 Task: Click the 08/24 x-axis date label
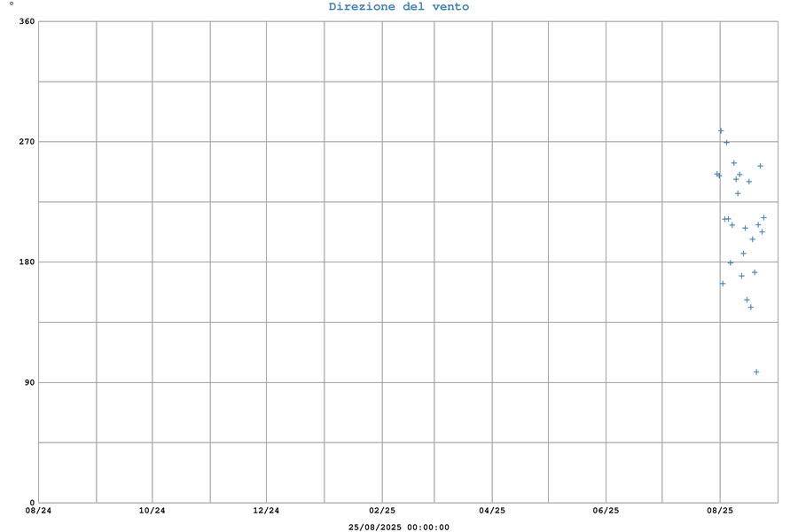[38, 511]
